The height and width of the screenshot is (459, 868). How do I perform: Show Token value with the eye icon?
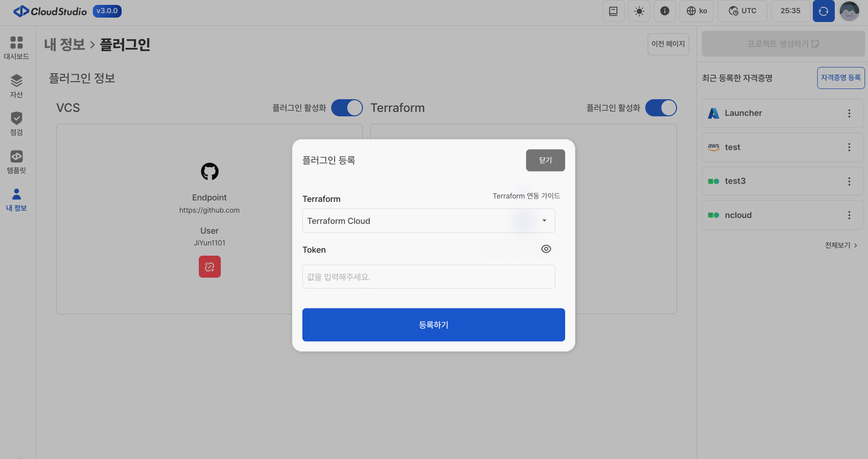click(546, 249)
